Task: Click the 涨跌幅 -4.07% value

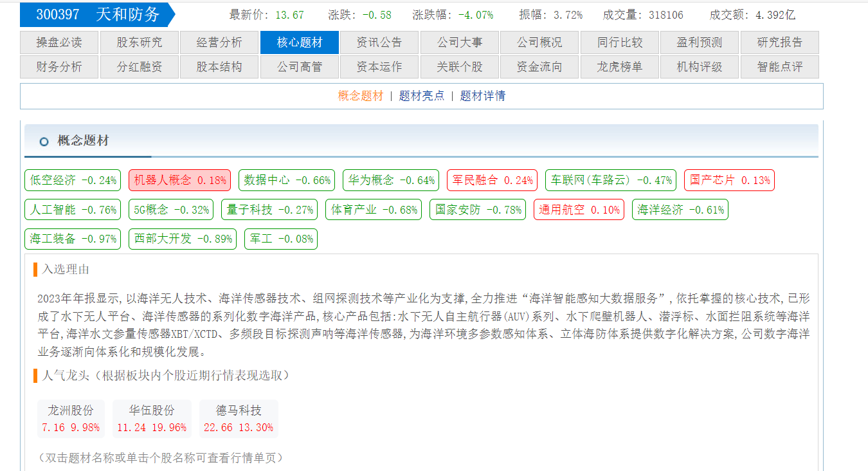Action: click(476, 15)
